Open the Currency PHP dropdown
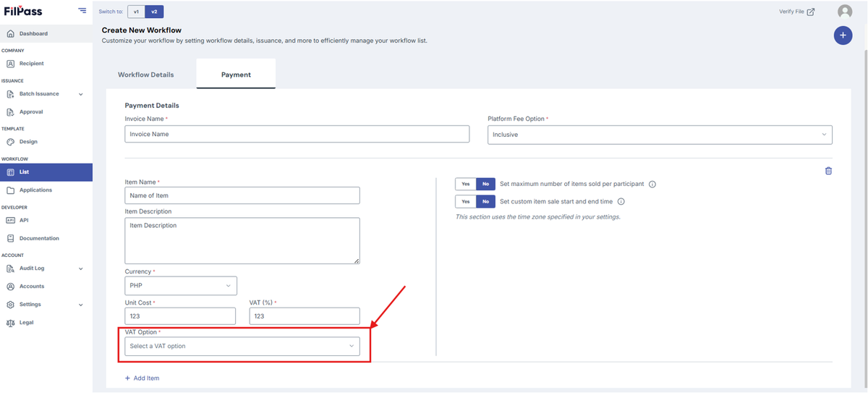The image size is (868, 393). (181, 286)
